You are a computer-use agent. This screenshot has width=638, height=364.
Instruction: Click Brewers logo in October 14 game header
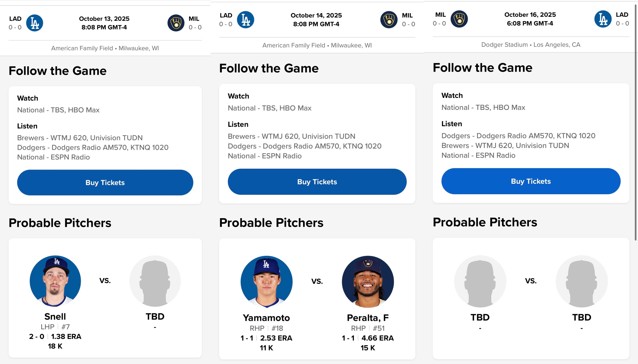389,20
